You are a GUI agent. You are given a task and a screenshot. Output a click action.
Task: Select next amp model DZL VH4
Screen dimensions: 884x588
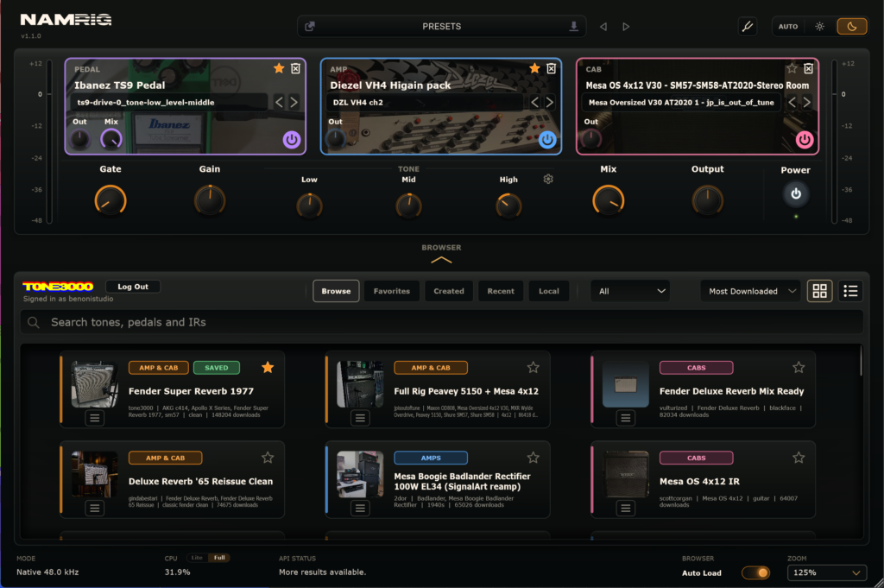coord(549,102)
